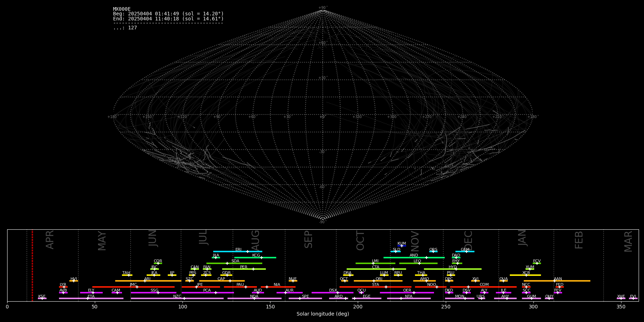Image resolution: width=644 pixels, height=322 pixels.
Task: Select the End: 20250404 11:40:18 line
Action: (168, 19)
